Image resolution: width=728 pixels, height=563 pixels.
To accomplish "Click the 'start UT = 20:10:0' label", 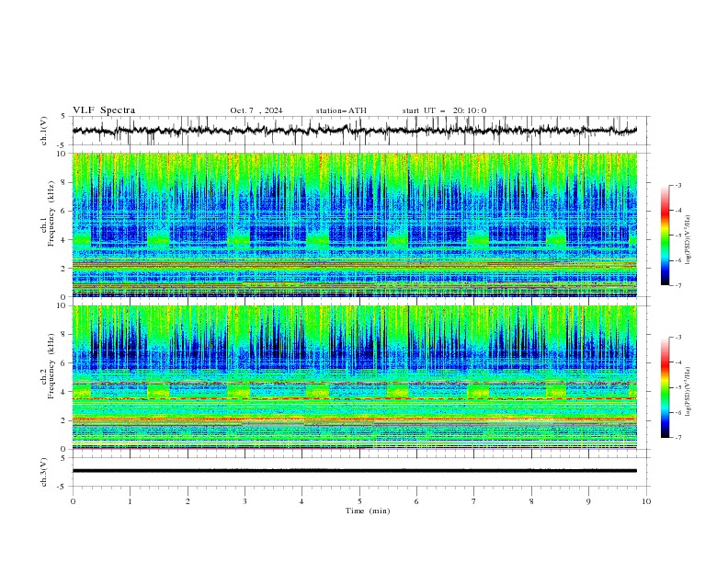I will pos(444,110).
